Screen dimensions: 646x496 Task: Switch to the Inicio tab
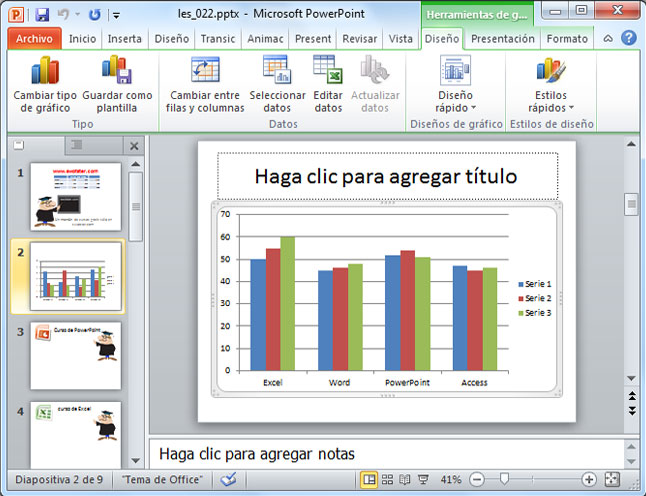click(x=82, y=39)
